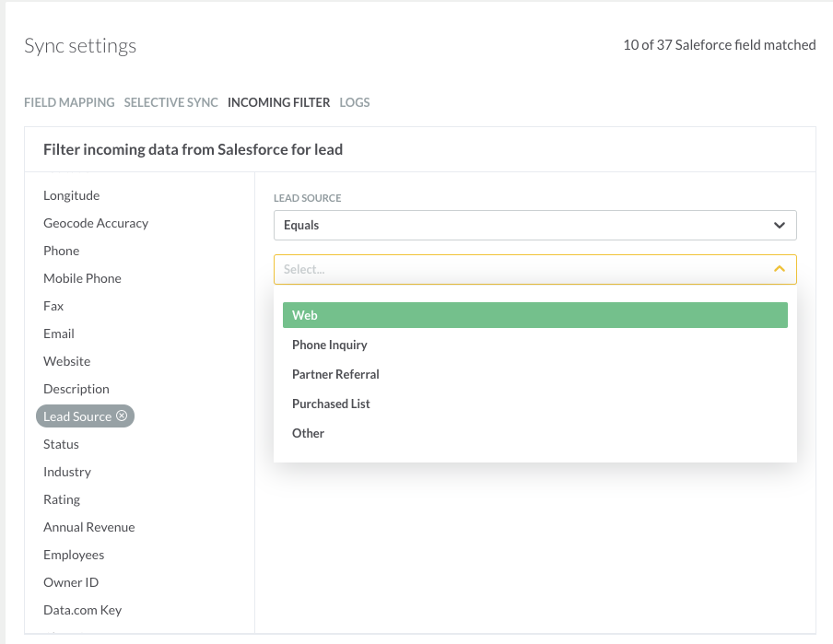
Task: Pick the Data.com Key field
Action: [x=82, y=610]
